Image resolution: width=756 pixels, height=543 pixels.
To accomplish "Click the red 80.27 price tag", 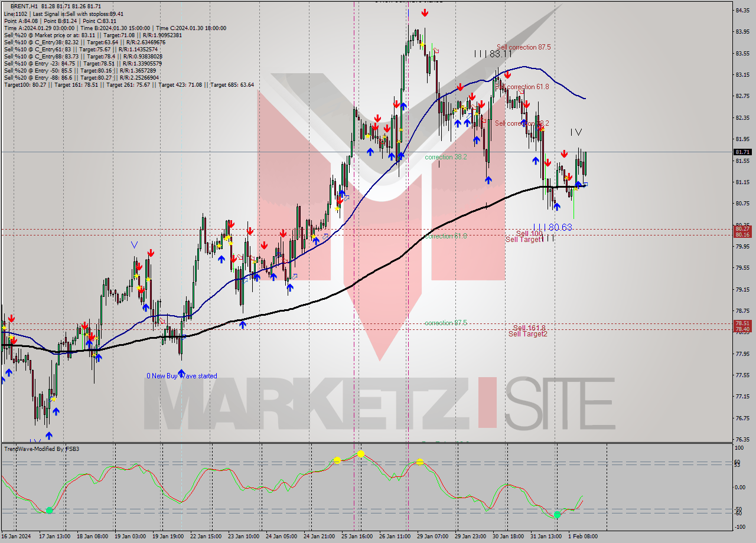I will coord(742,228).
